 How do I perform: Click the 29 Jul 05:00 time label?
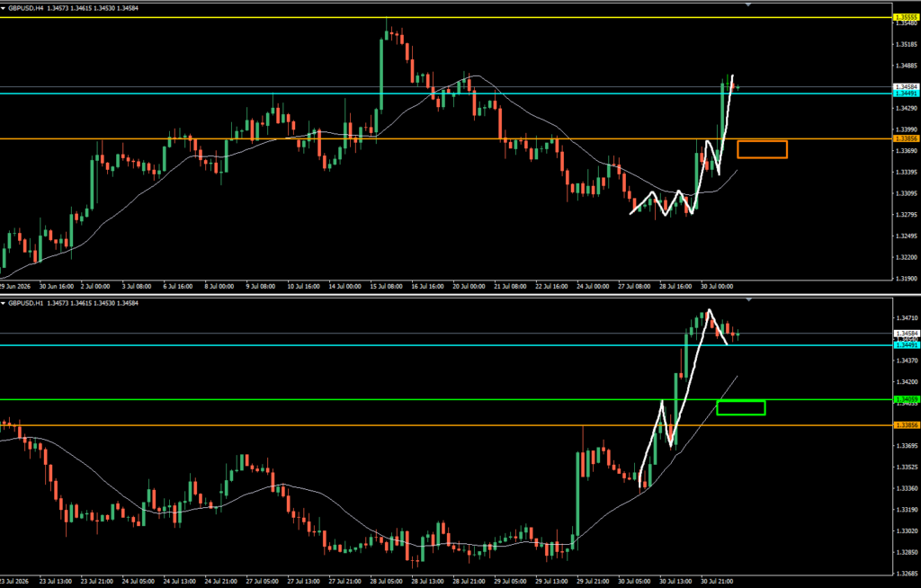[x=510, y=582]
